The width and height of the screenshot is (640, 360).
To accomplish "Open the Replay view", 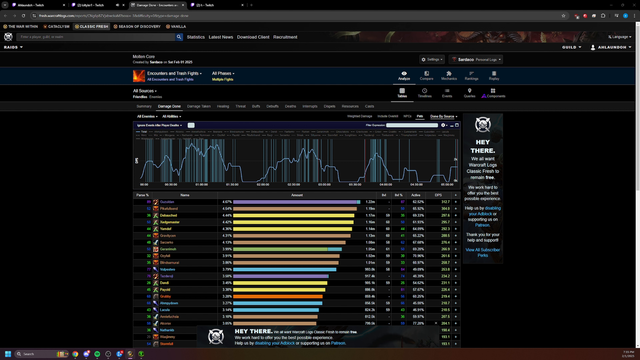I will (x=494, y=76).
